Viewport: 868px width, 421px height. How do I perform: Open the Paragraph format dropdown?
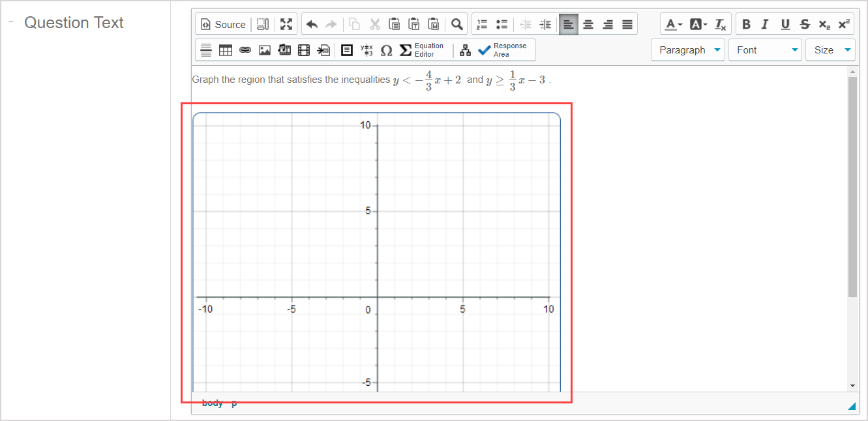(x=687, y=50)
